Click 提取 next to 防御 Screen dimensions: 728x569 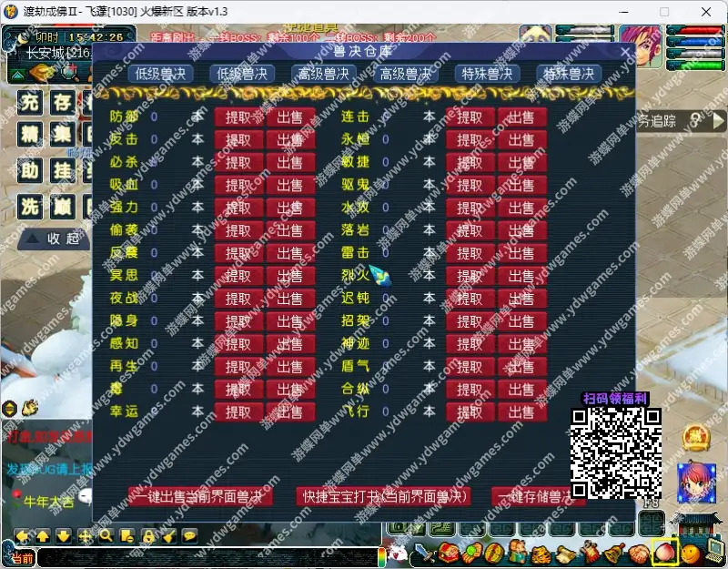(239, 117)
